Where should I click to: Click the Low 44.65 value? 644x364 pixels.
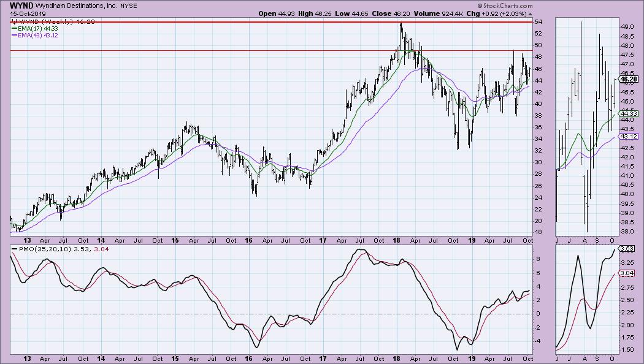pyautogui.click(x=352, y=13)
